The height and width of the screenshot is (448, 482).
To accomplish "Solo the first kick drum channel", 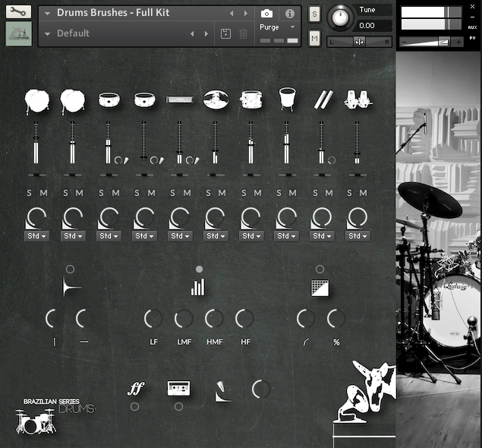I will pyautogui.click(x=29, y=193).
